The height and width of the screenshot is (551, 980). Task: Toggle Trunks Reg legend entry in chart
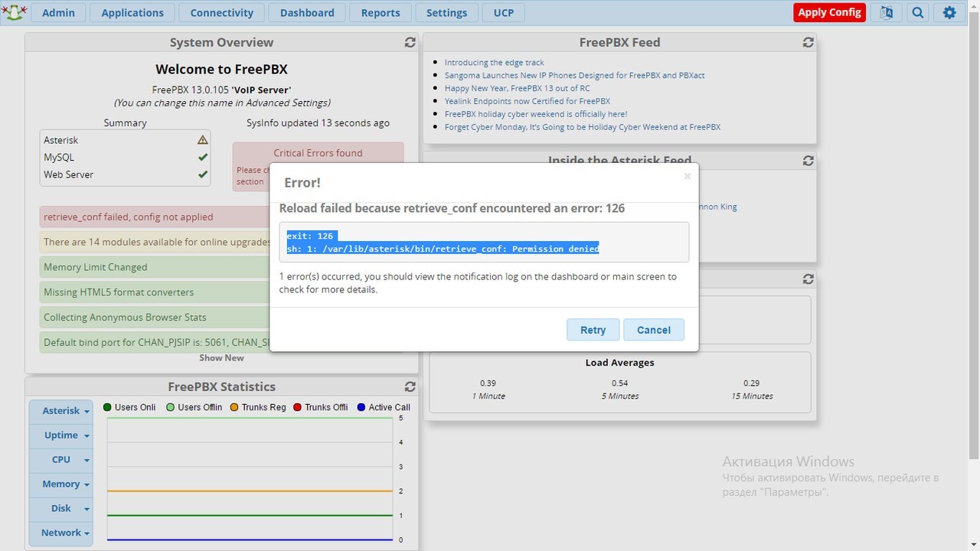(x=257, y=407)
